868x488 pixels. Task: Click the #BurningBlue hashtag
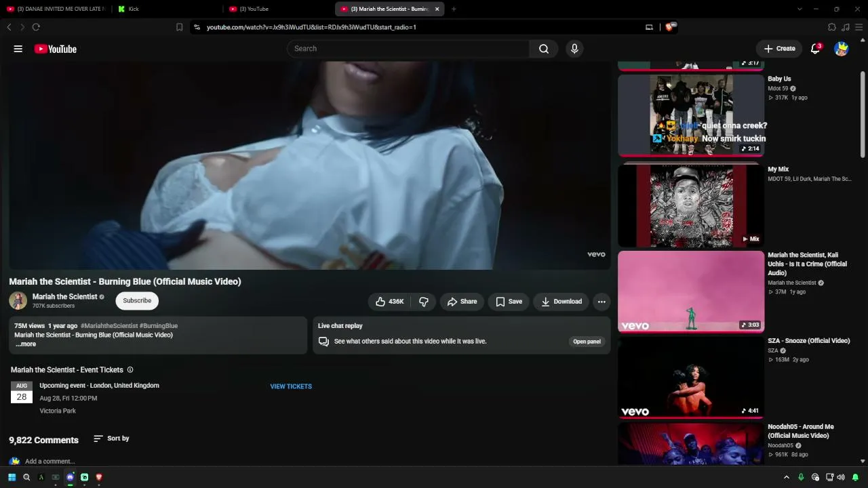point(159,326)
